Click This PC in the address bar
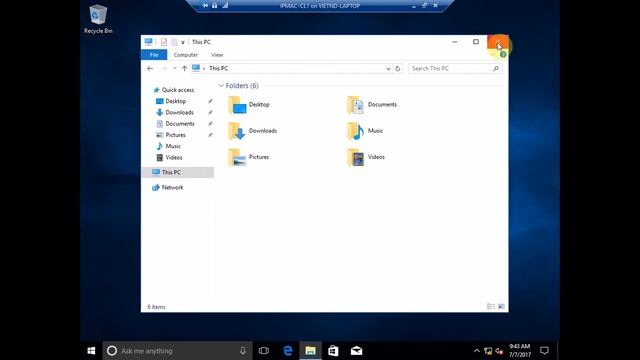This screenshot has width=640, height=360. tap(218, 69)
